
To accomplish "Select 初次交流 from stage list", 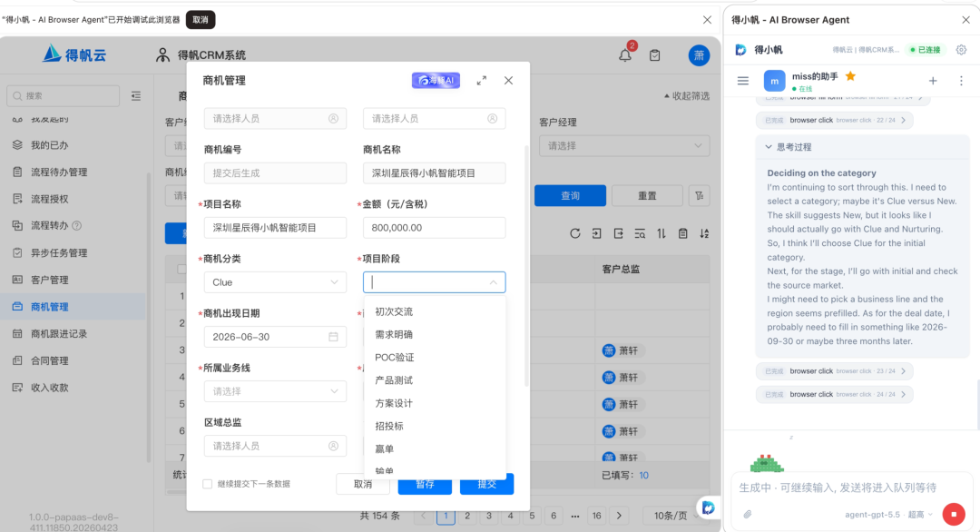I will [435, 311].
